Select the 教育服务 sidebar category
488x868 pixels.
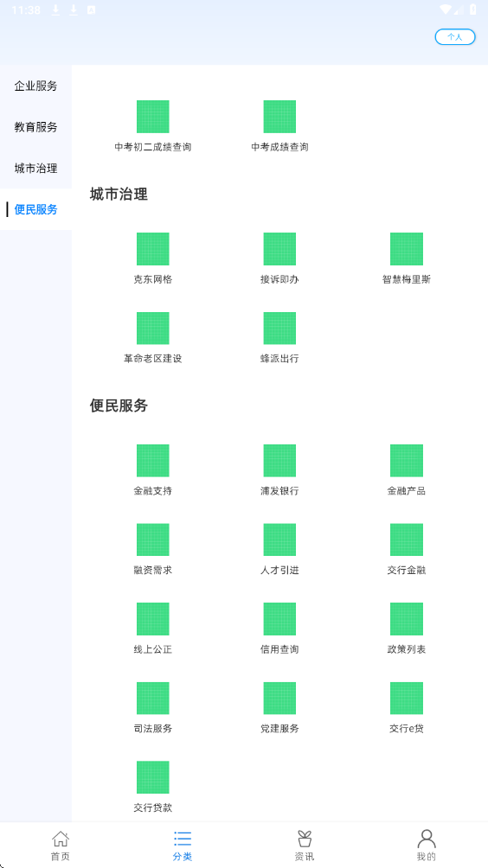36,127
